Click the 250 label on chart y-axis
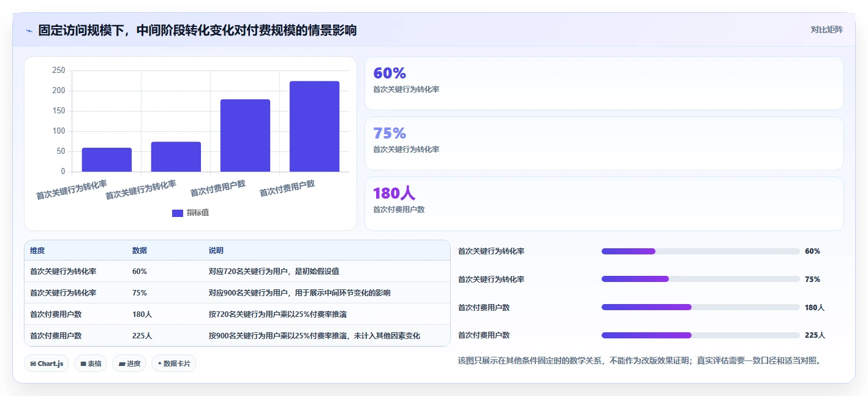The height and width of the screenshot is (396, 868). click(x=59, y=70)
